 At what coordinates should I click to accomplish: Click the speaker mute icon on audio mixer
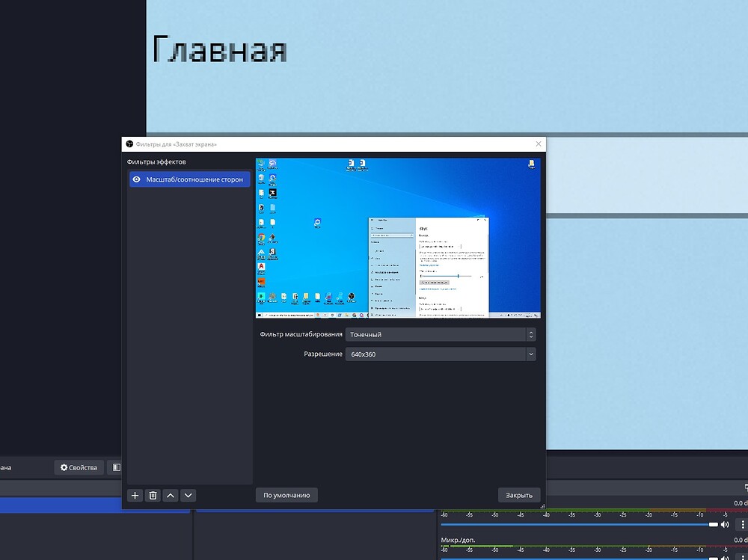[725, 525]
